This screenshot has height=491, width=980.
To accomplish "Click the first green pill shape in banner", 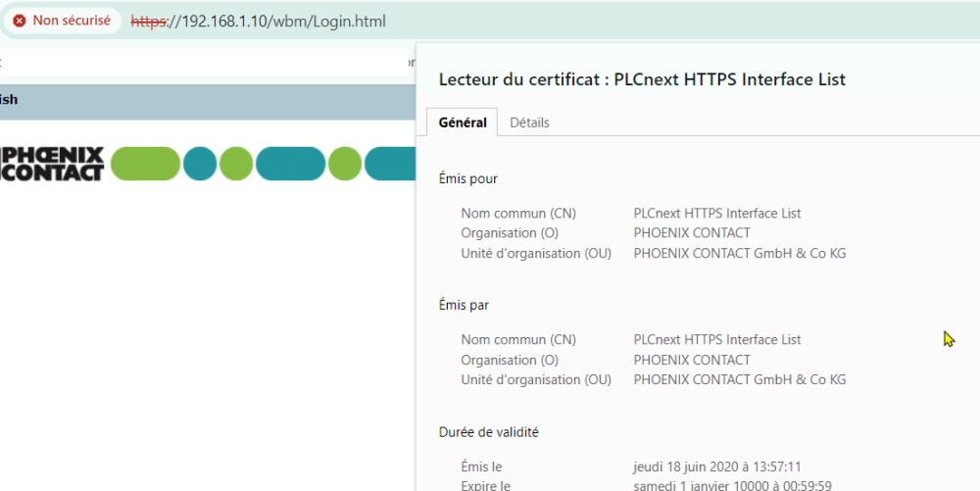I will 145,164.
